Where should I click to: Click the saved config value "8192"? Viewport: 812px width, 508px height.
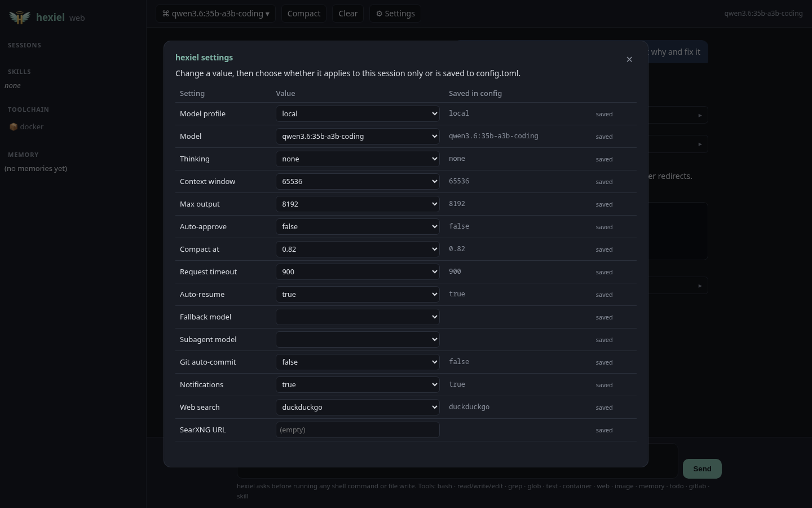click(457, 204)
